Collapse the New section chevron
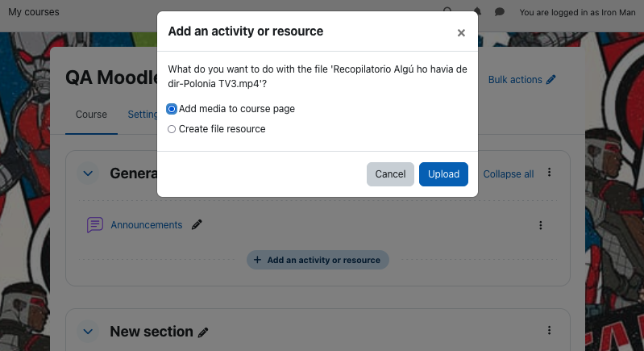This screenshot has width=644, height=351. [88, 332]
